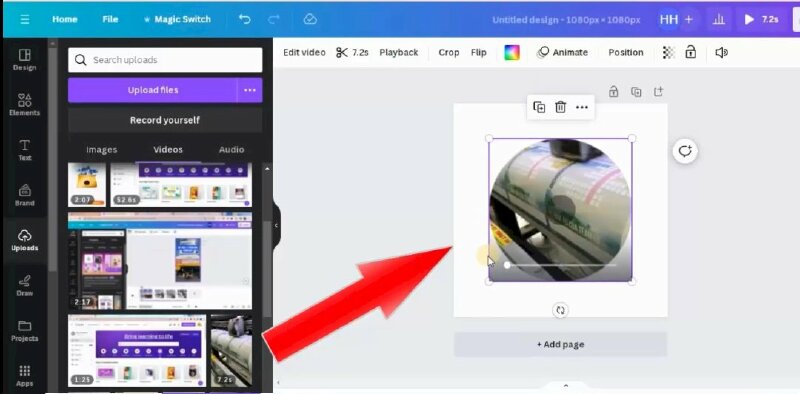
Task: Open more options on selected element
Action: (582, 107)
